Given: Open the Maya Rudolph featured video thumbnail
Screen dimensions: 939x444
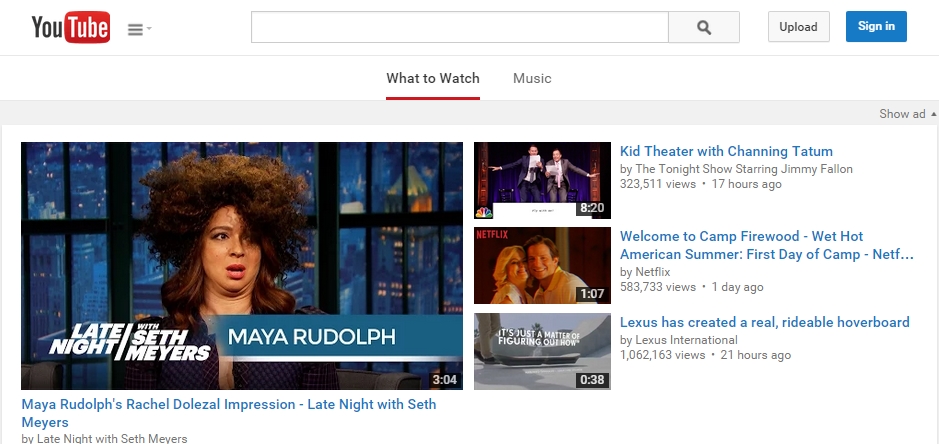Looking at the screenshot, I should (x=242, y=265).
